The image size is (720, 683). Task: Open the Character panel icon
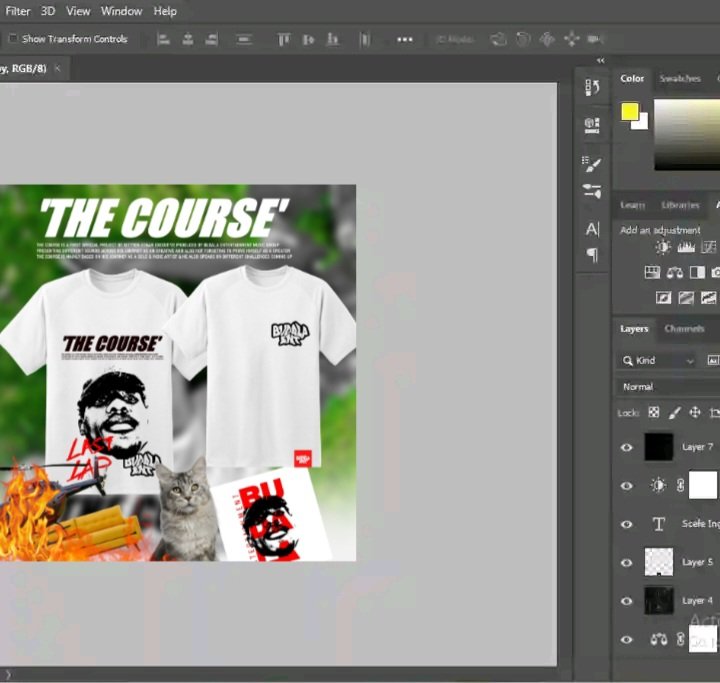pos(592,229)
